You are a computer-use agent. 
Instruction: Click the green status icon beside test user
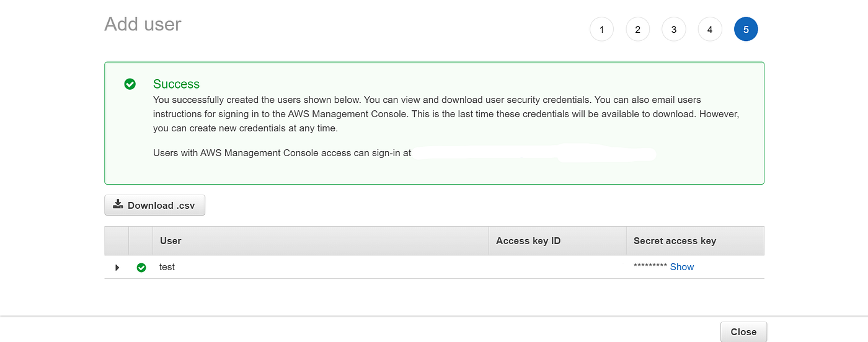coord(141,268)
